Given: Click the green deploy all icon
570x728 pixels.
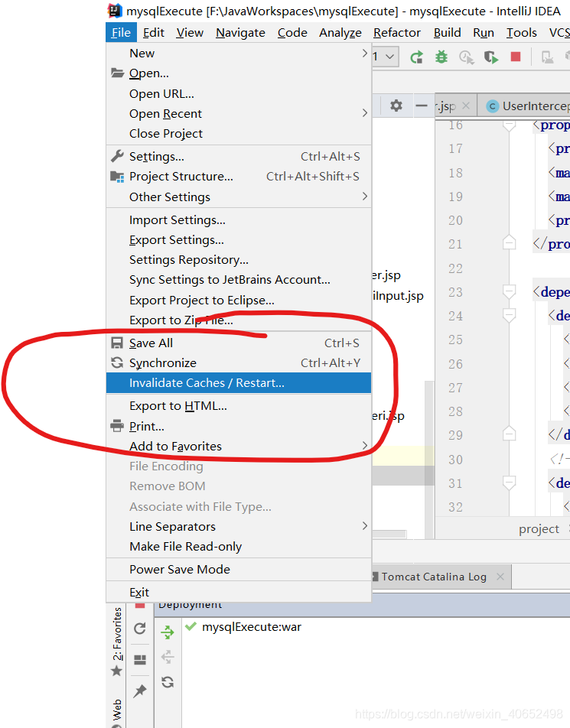Looking at the screenshot, I should coord(168,632).
